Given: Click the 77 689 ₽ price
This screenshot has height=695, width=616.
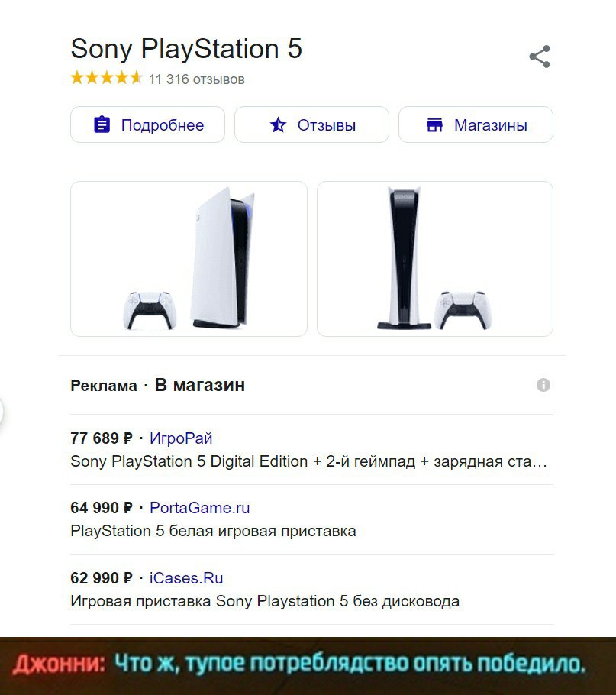Looking at the screenshot, I should (102, 438).
